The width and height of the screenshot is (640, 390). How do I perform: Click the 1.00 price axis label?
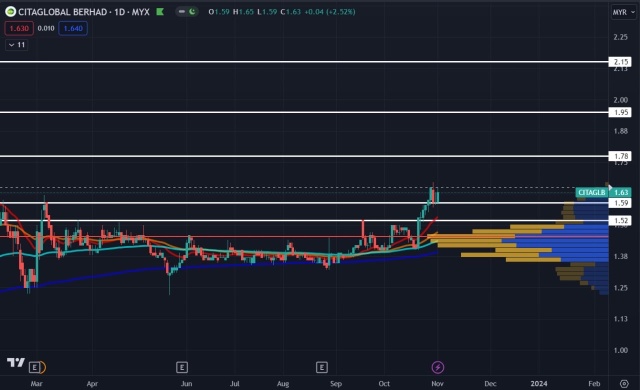tap(620, 350)
